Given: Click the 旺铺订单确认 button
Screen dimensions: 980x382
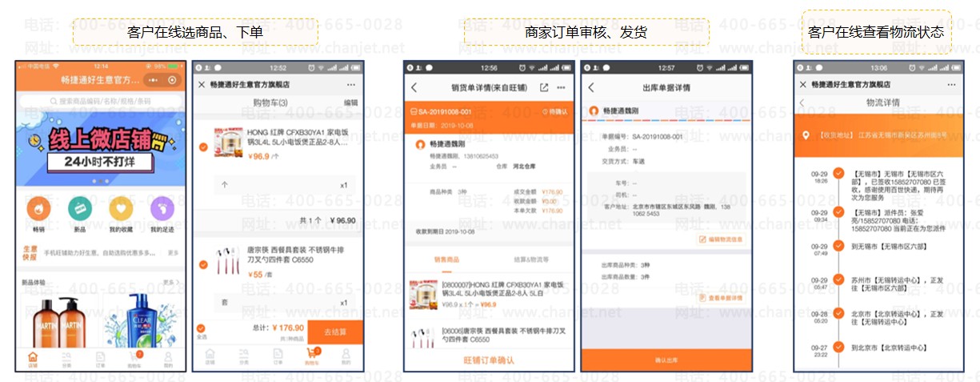Looking at the screenshot, I should click(489, 360).
